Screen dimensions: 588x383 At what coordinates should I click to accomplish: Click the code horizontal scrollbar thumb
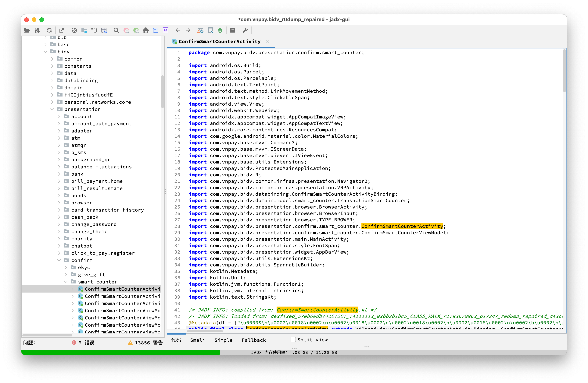(x=205, y=331)
